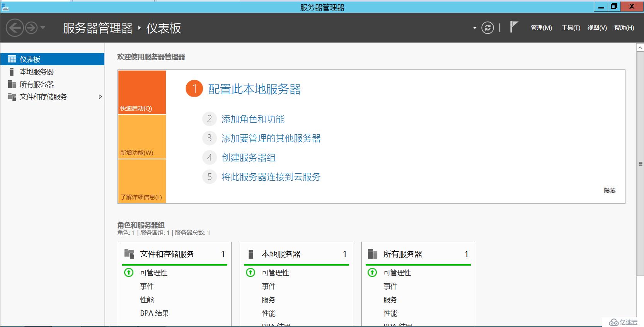Open 可管理性 in 文件和存储服务 tile
Image resolution: width=644 pixels, height=327 pixels.
tap(153, 273)
